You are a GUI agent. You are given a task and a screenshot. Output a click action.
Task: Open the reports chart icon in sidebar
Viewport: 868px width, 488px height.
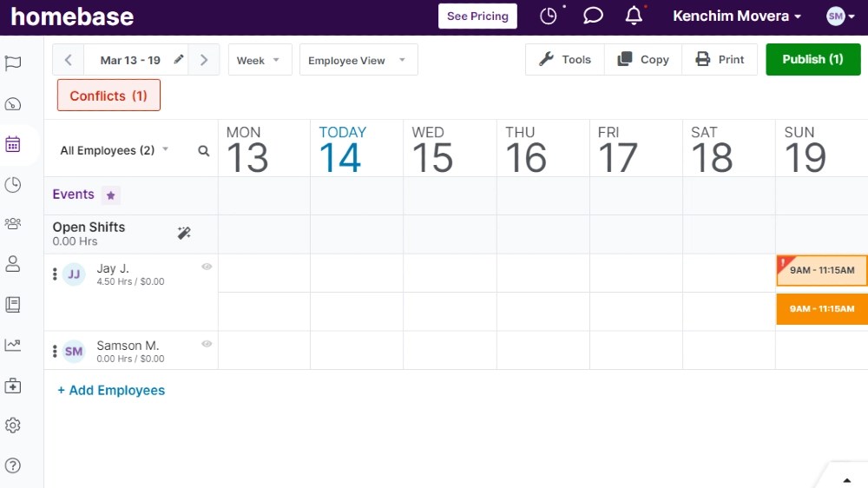[x=13, y=345]
